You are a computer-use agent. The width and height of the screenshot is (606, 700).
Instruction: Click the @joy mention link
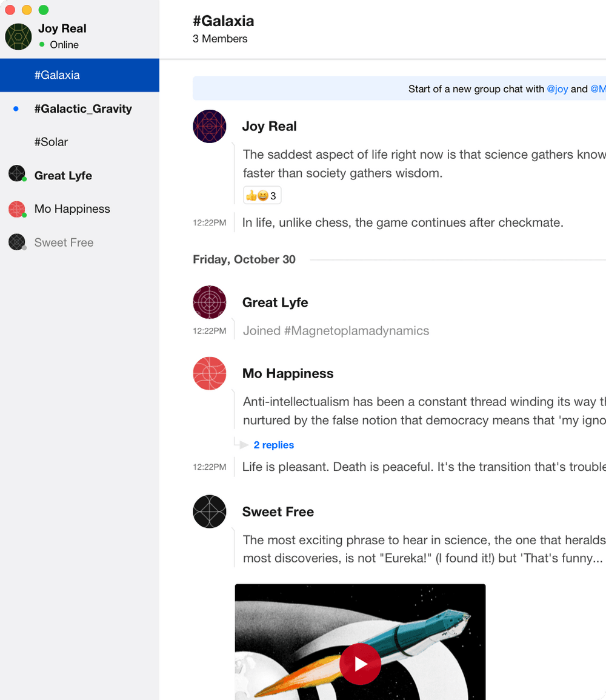point(557,89)
